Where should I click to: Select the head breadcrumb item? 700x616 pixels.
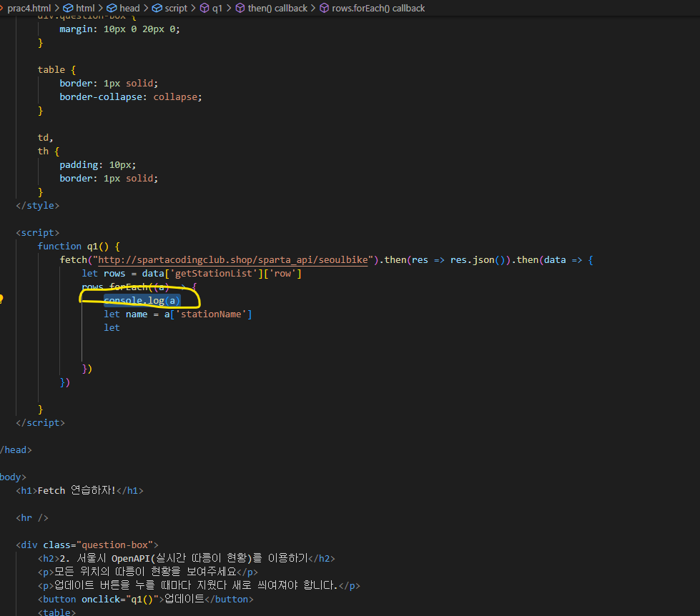coord(129,8)
